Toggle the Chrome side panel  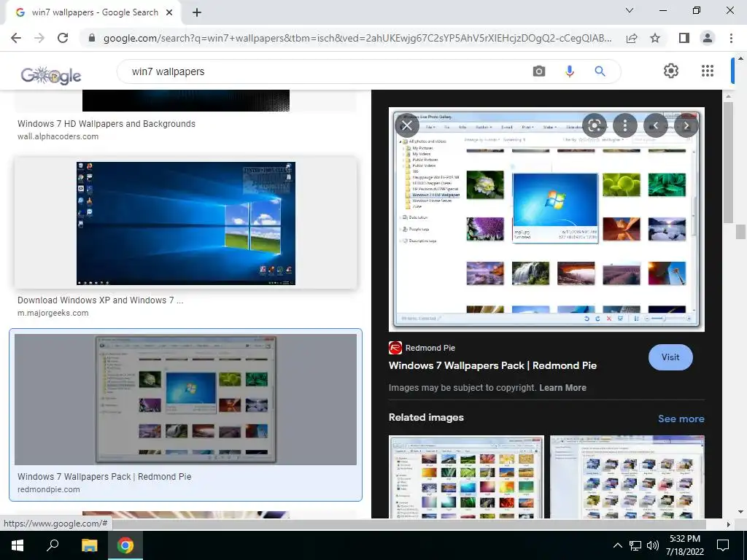click(684, 38)
